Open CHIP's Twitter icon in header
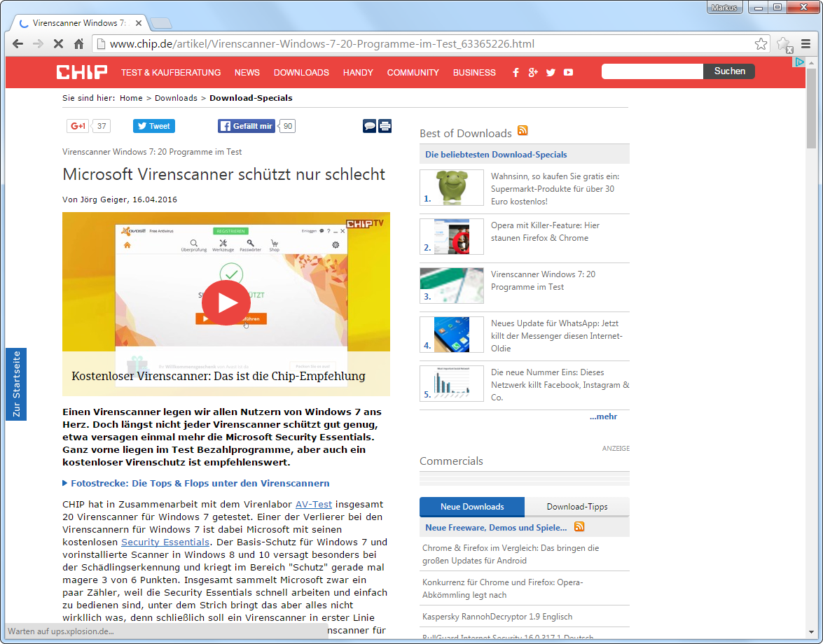The image size is (823, 644). click(551, 73)
